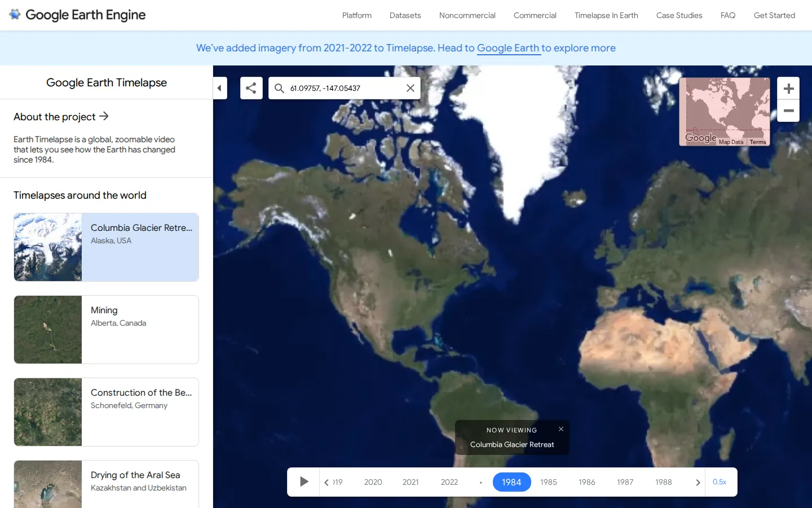The image size is (812, 508).
Task: Follow the Google Earth banner link
Action: (x=508, y=48)
